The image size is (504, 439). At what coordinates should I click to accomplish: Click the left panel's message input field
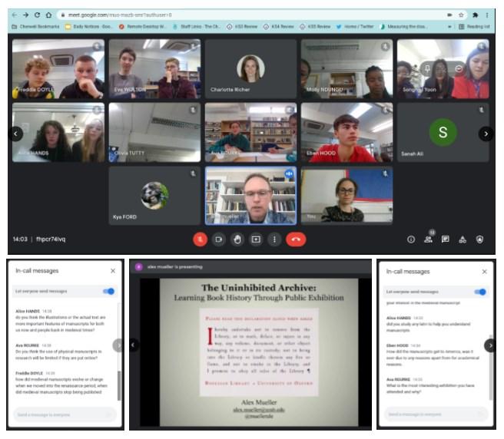coord(65,414)
